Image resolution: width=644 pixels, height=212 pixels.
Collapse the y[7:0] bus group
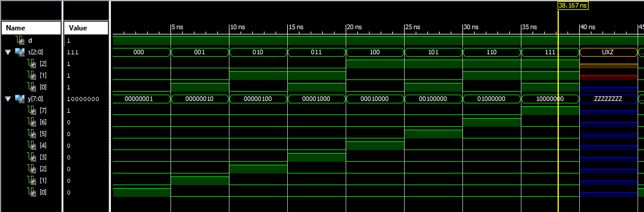coord(8,99)
